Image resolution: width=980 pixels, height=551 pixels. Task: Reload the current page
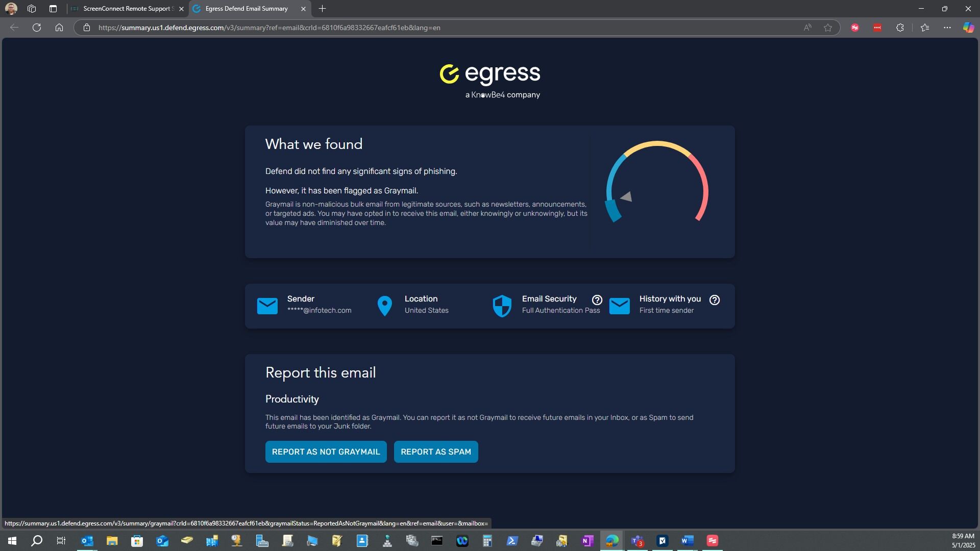[x=37, y=28]
